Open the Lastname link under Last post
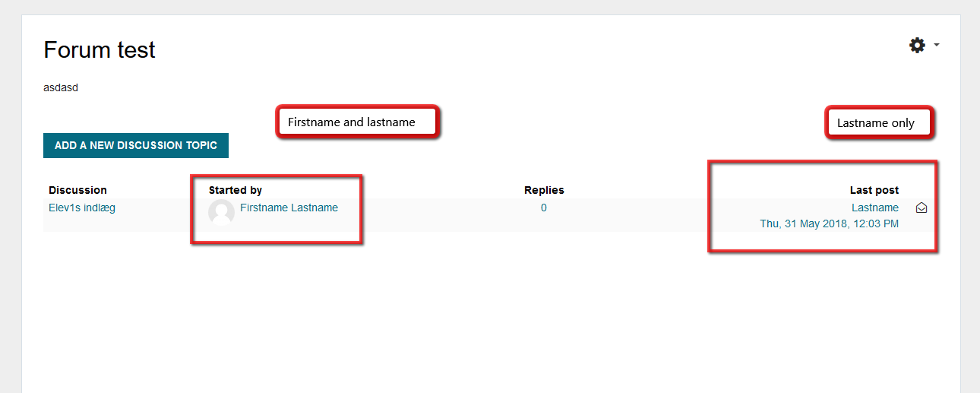Screen dimensions: 980x393 [x=875, y=208]
